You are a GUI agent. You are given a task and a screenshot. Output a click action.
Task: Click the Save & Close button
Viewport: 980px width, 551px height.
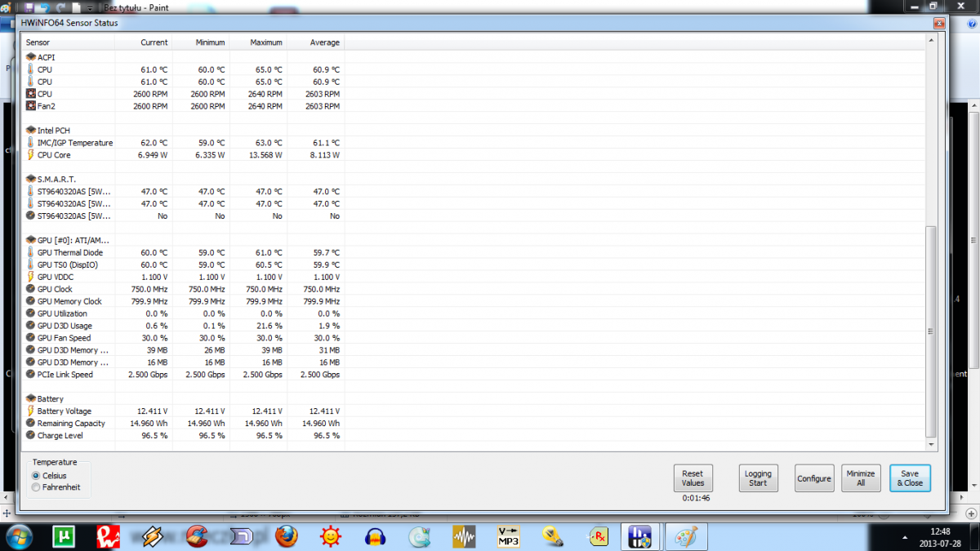[910, 478]
